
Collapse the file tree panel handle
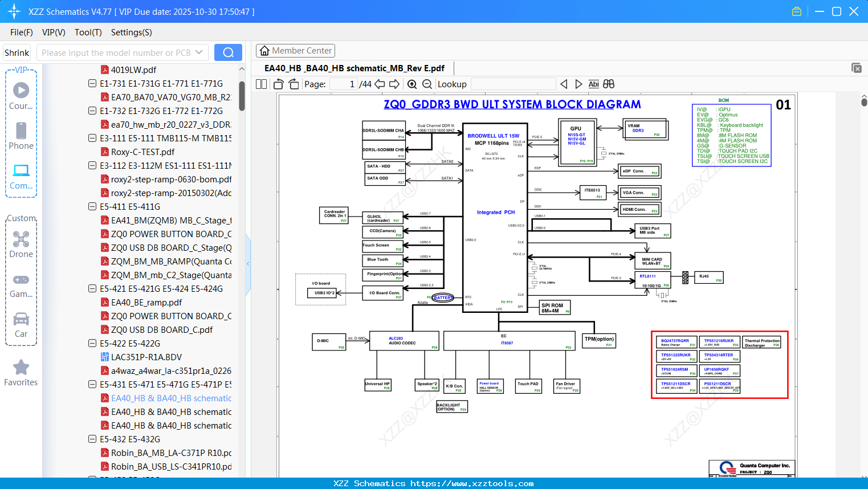(248, 264)
